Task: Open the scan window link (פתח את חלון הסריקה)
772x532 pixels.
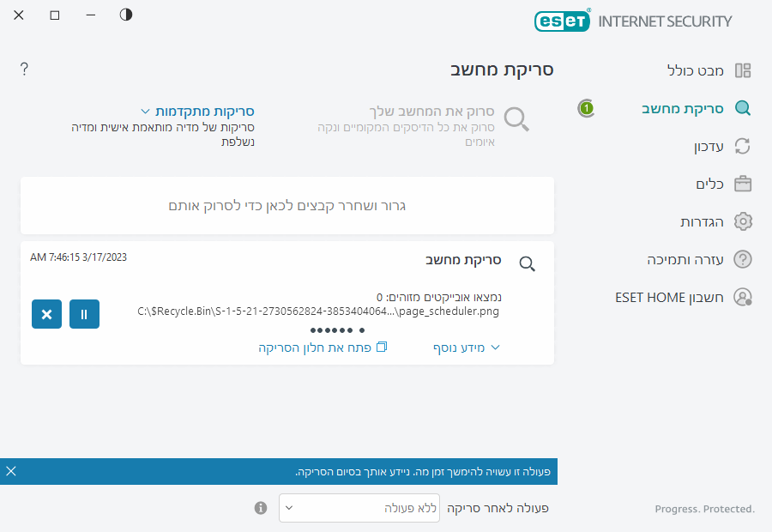Action: [x=323, y=348]
